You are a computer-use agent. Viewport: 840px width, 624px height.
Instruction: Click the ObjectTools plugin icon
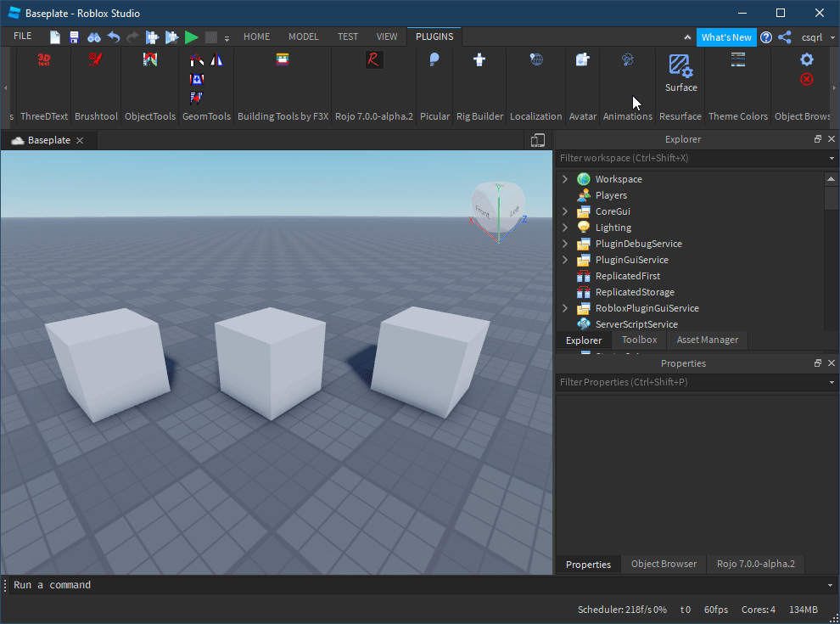149,60
